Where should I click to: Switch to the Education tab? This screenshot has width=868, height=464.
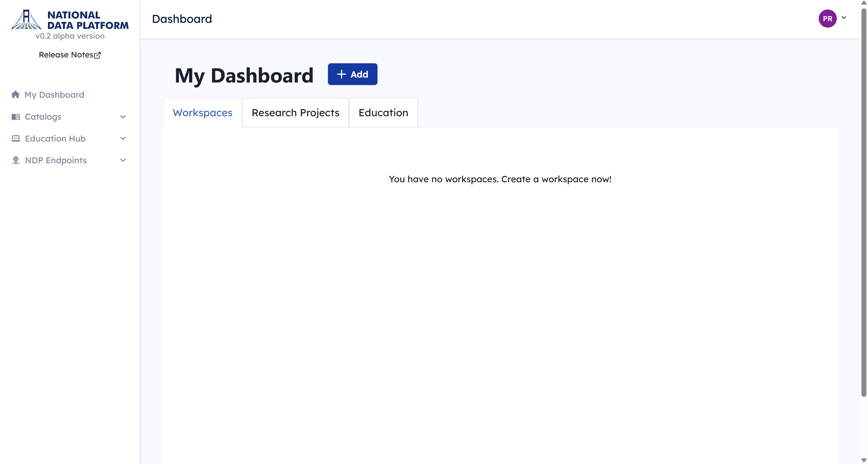383,113
